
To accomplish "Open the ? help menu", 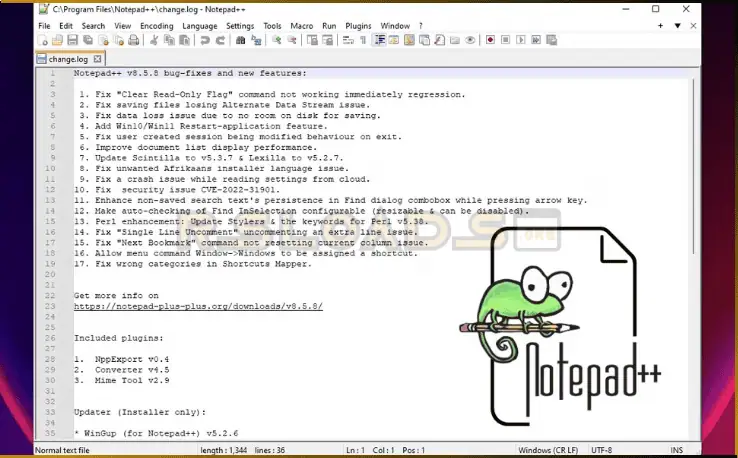I will (421, 26).
